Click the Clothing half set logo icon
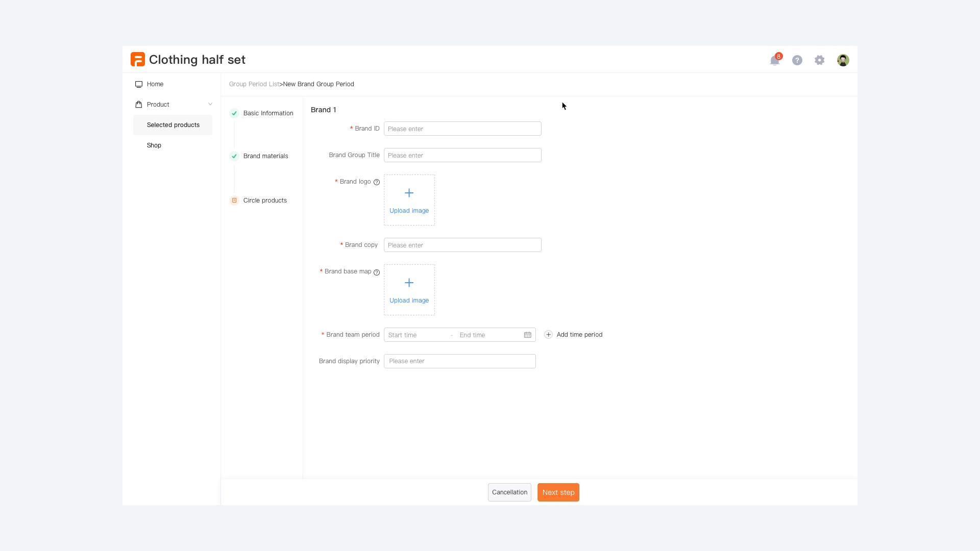 [138, 60]
